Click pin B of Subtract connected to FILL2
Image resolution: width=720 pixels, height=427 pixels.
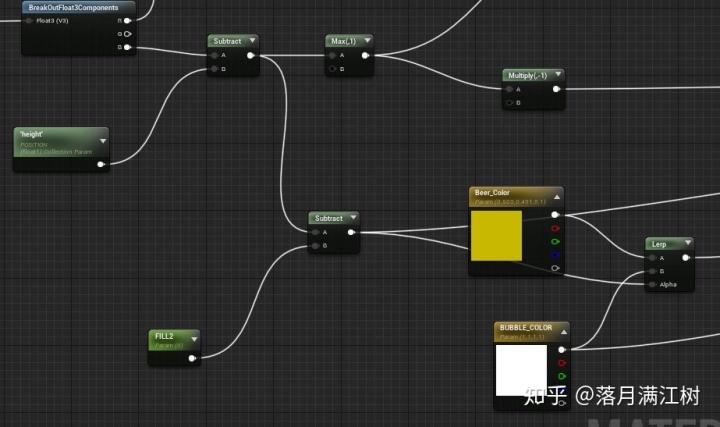[x=315, y=246]
